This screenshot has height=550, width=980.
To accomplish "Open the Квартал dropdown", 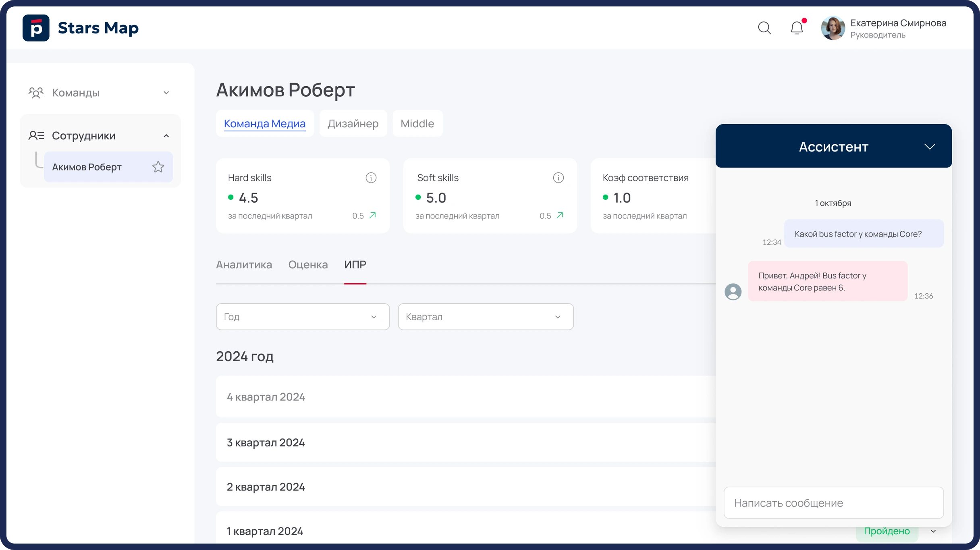I will coord(486,317).
